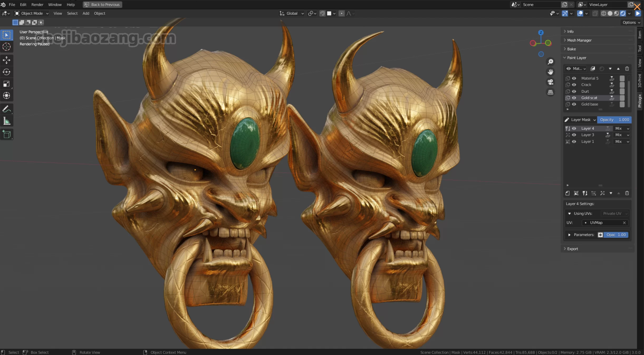Image resolution: width=644 pixels, height=355 pixels.
Task: Select the Rotate tool
Action: tap(7, 72)
